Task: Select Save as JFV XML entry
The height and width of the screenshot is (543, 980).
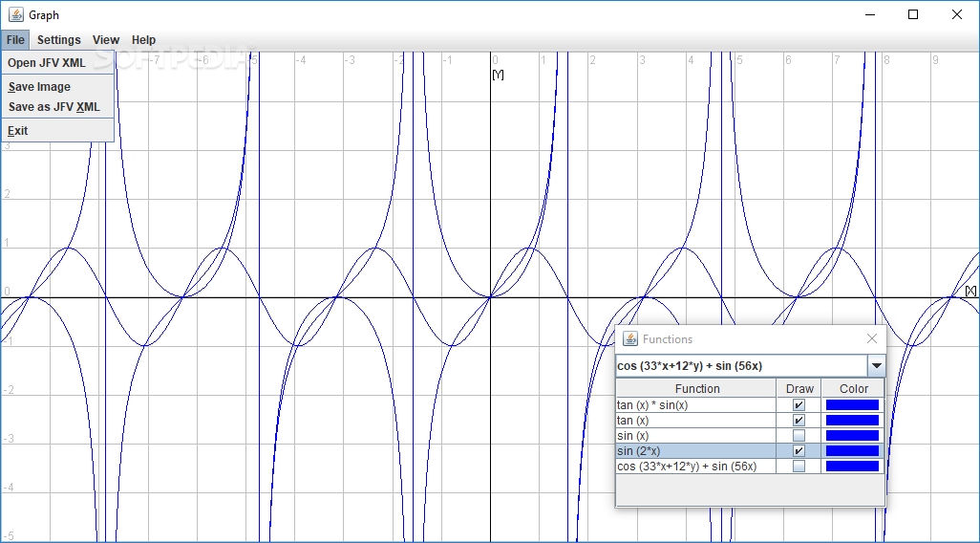Action: click(x=57, y=107)
